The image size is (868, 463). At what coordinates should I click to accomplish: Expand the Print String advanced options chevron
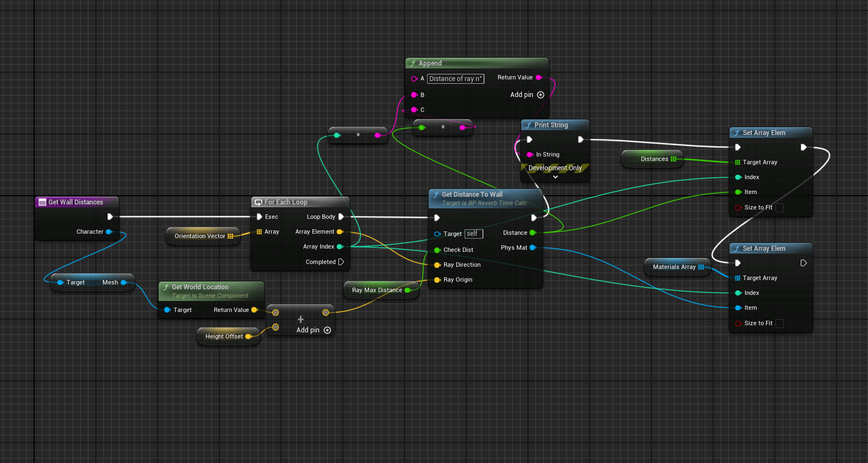click(555, 177)
